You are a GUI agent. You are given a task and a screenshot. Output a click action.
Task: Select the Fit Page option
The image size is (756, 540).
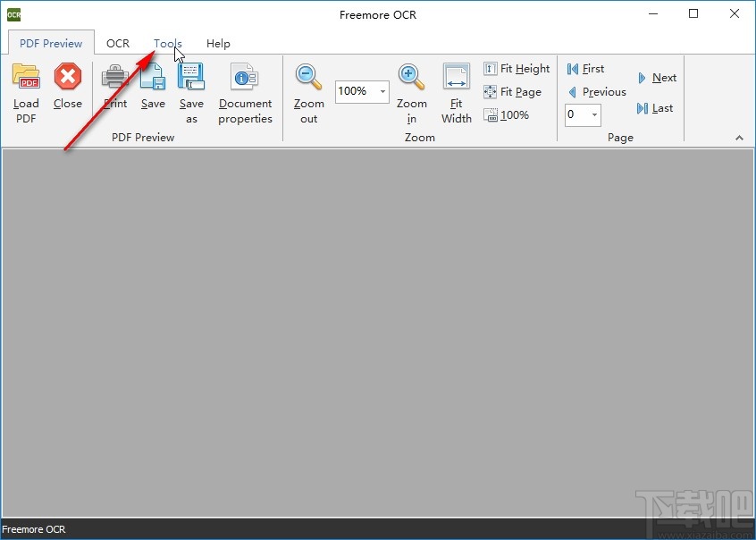pyautogui.click(x=513, y=92)
